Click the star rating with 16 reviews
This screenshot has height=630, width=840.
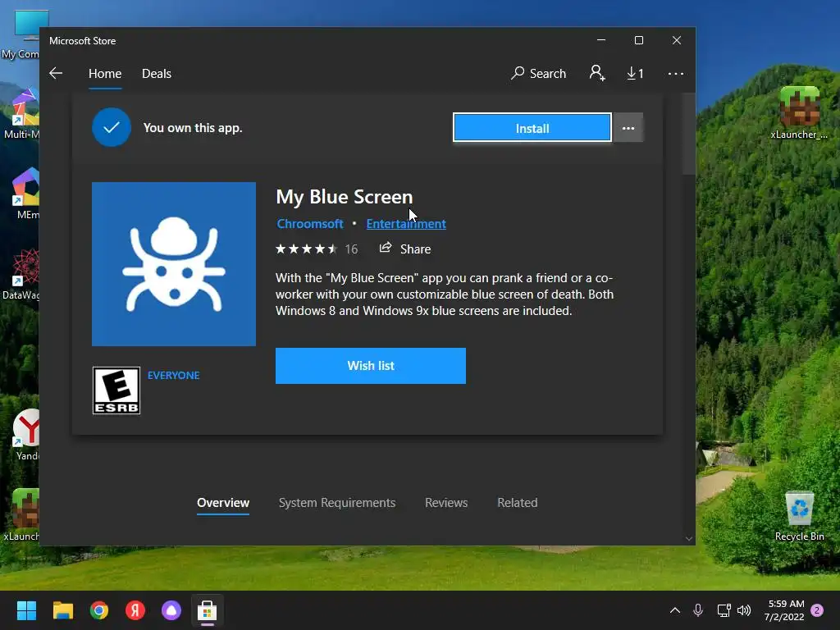tap(317, 249)
